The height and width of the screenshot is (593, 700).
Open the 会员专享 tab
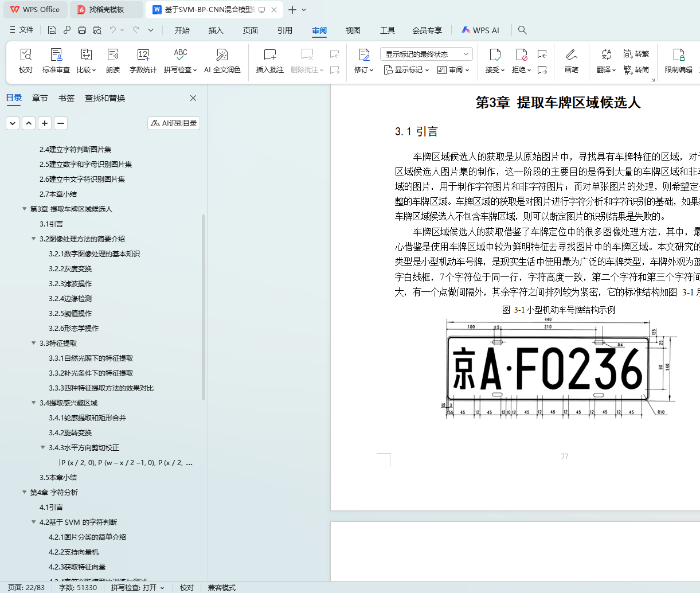(427, 30)
